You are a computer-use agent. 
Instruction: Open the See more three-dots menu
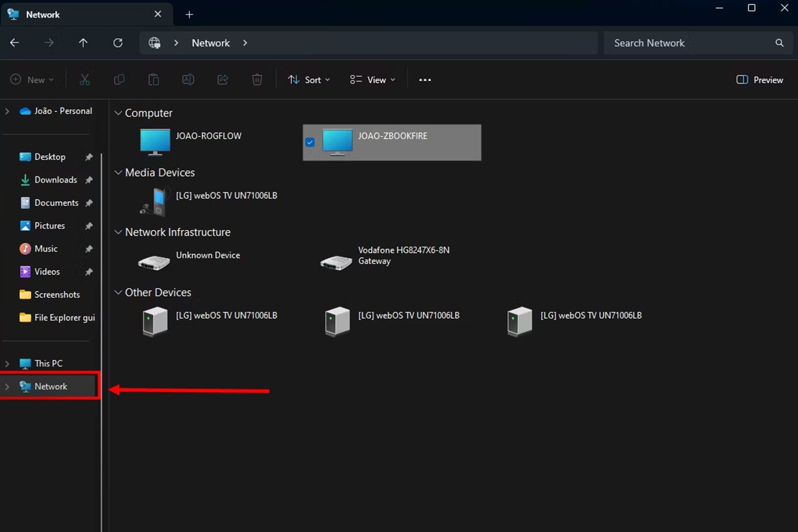coord(425,80)
